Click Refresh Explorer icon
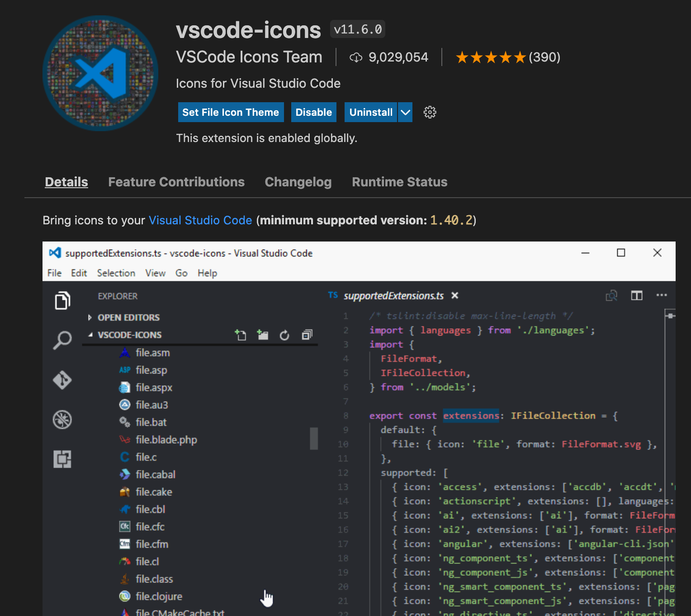Image resolution: width=691 pixels, height=616 pixels. tap(284, 335)
